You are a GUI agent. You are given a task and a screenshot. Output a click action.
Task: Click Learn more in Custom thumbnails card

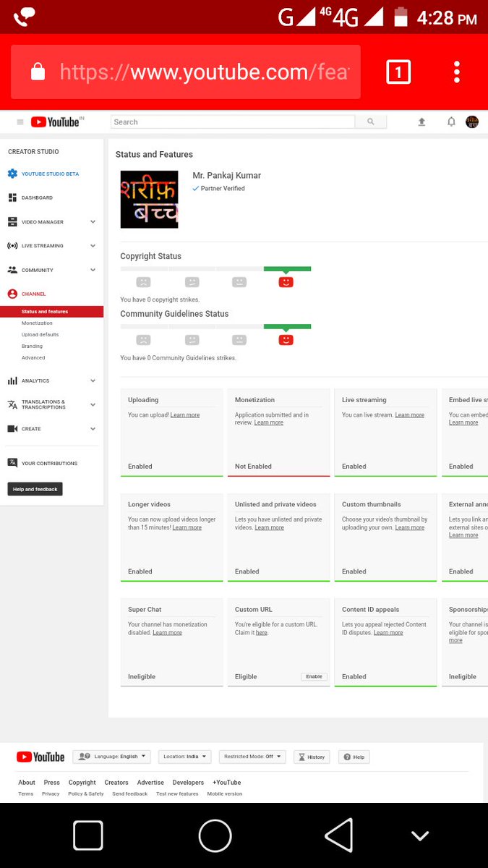[x=410, y=527]
